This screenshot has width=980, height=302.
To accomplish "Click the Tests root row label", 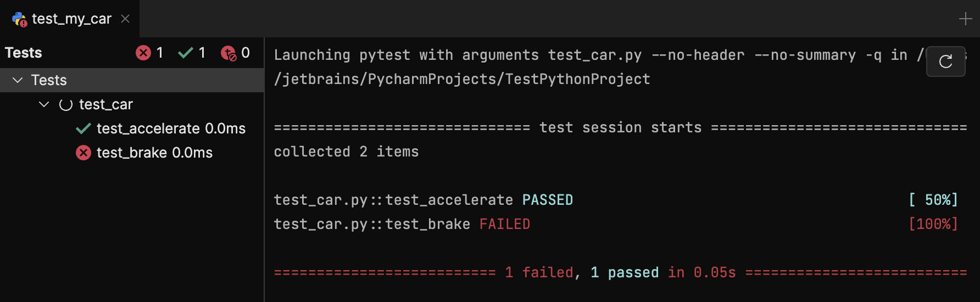I will point(49,80).
